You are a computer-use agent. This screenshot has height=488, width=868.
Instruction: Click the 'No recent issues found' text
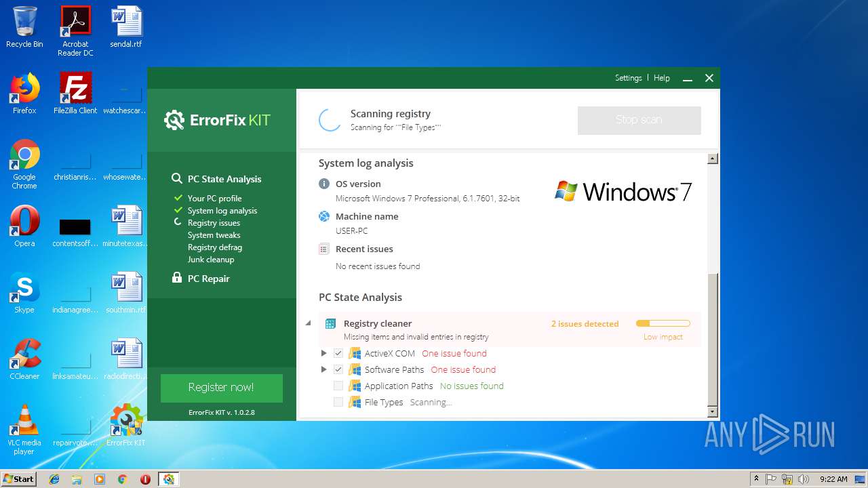(x=378, y=266)
